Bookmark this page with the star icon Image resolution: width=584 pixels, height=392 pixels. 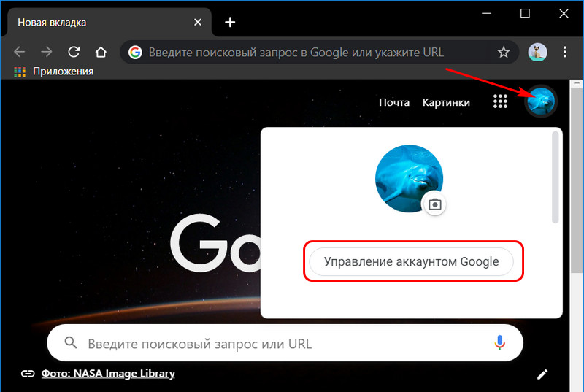pyautogui.click(x=504, y=52)
